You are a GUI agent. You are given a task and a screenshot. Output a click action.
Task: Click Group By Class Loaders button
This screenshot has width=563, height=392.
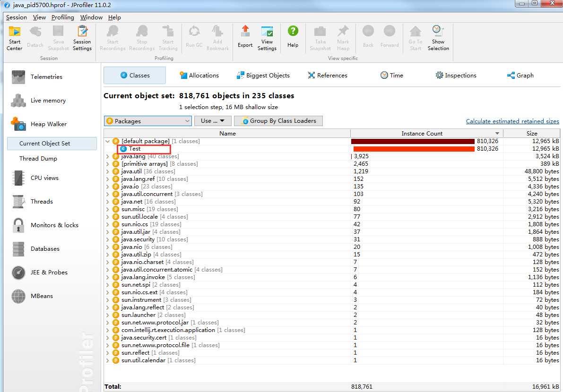(278, 121)
